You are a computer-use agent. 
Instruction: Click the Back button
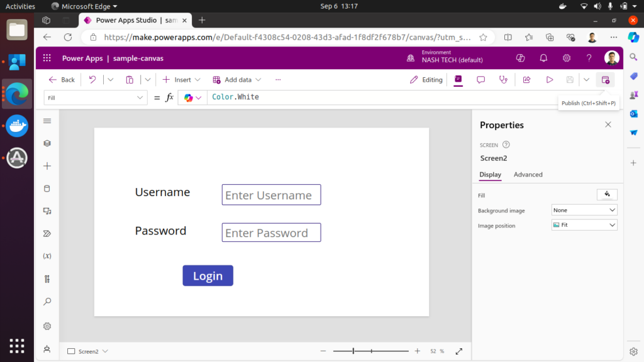click(x=62, y=80)
